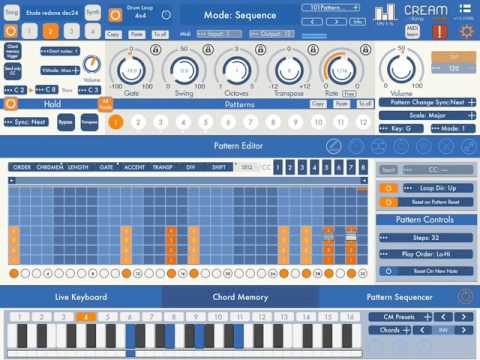Open the orange settings gear icon
The image size is (480, 360).
466,32
